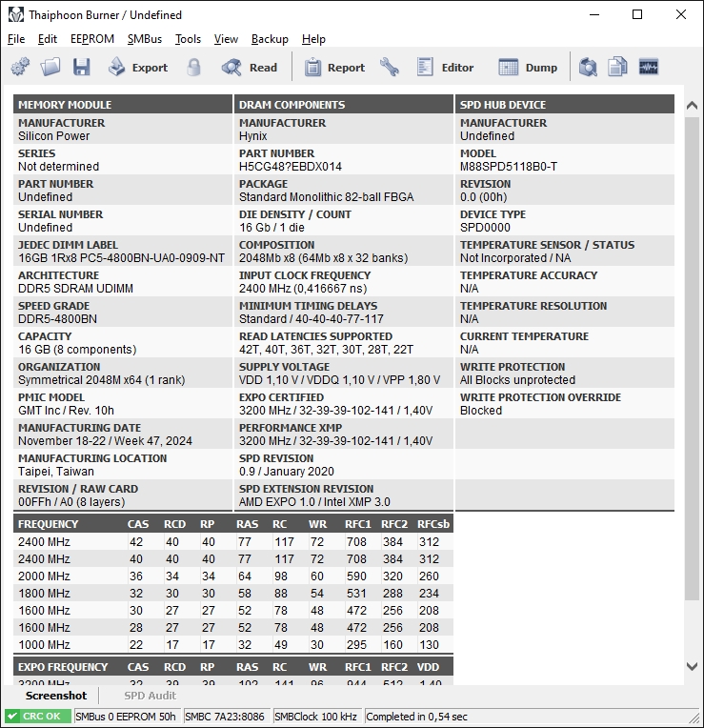Open the Backup menu
This screenshot has width=704, height=728.
(270, 39)
